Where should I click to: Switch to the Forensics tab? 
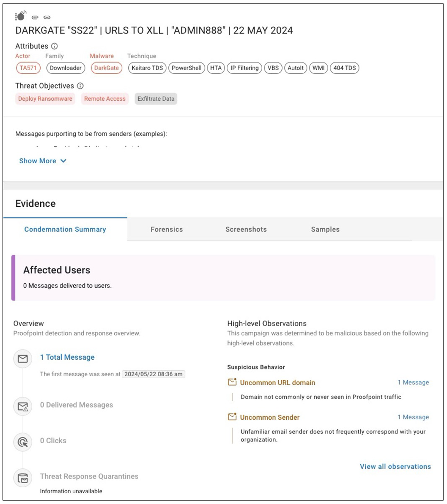click(167, 229)
